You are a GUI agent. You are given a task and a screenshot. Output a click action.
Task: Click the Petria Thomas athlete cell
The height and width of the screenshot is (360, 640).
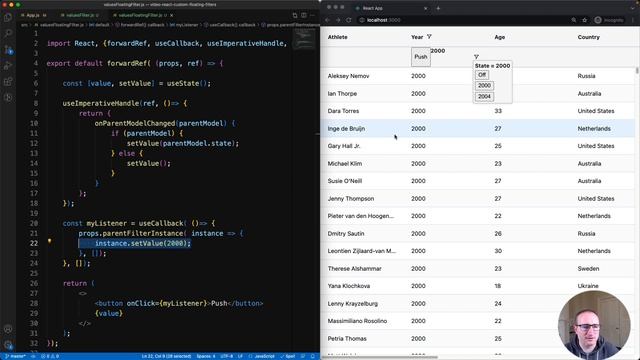click(x=347, y=339)
